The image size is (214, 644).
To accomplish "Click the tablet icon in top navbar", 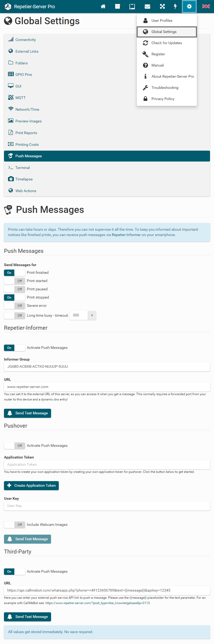I will pos(132,7).
